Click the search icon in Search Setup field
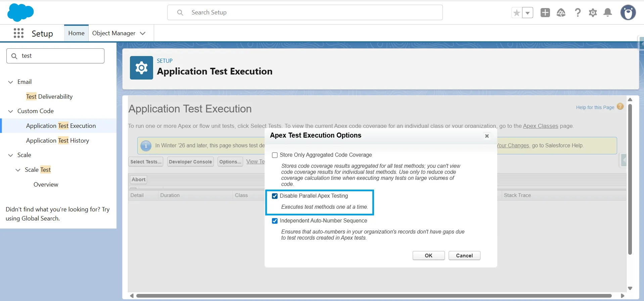Image resolution: width=644 pixels, height=301 pixels. 180,12
